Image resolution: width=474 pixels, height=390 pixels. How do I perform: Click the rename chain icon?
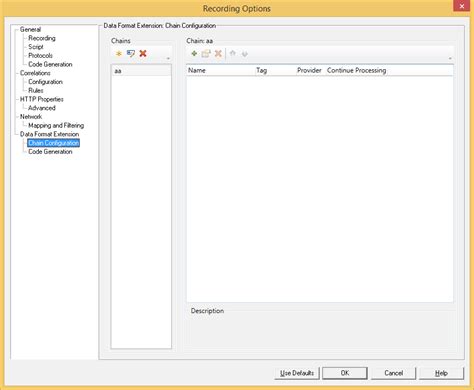coord(131,53)
